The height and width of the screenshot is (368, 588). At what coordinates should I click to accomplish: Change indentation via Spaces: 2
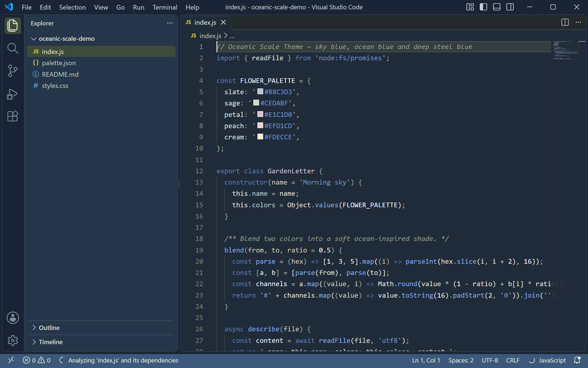[461, 360]
